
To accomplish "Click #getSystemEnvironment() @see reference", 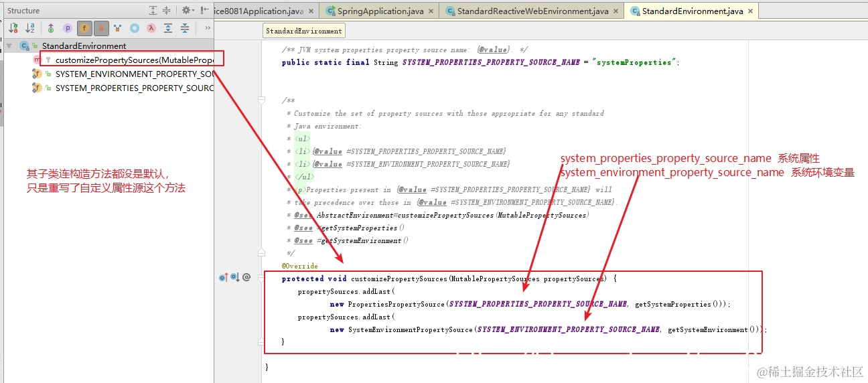I will pyautogui.click(x=363, y=240).
